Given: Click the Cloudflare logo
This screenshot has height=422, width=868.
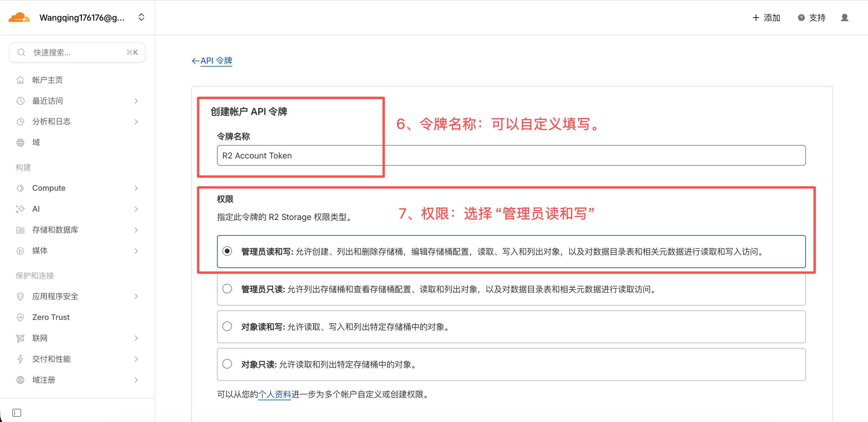Looking at the screenshot, I should click(19, 17).
